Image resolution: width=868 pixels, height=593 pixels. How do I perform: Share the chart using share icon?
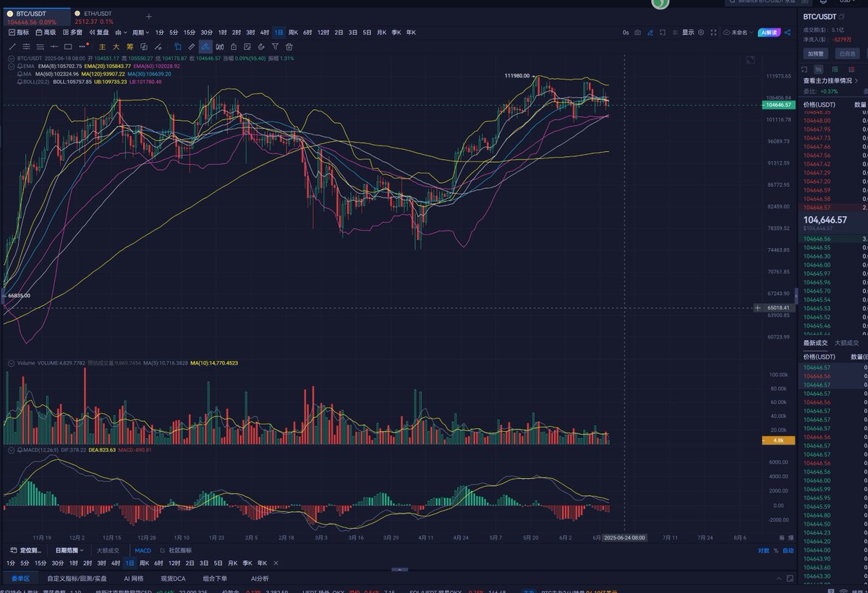[787, 33]
